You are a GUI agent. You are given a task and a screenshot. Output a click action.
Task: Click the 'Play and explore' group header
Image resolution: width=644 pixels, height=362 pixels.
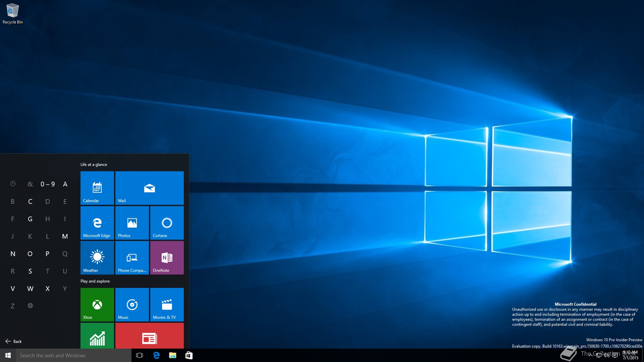click(x=95, y=281)
